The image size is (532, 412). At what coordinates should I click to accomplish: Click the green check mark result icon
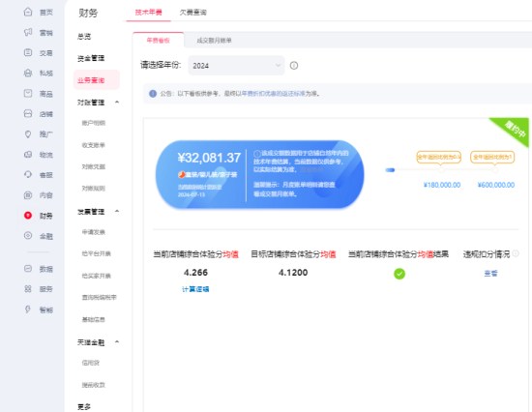coord(399,274)
